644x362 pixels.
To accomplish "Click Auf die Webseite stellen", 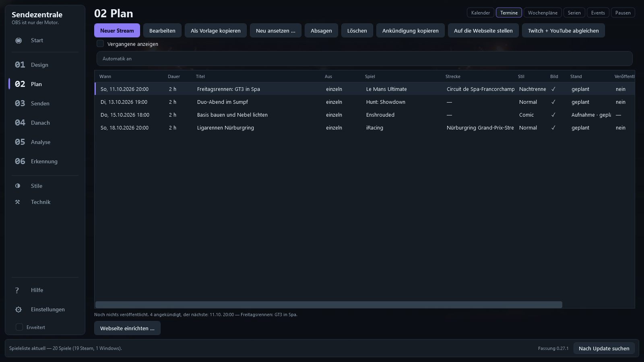I will [483, 31].
